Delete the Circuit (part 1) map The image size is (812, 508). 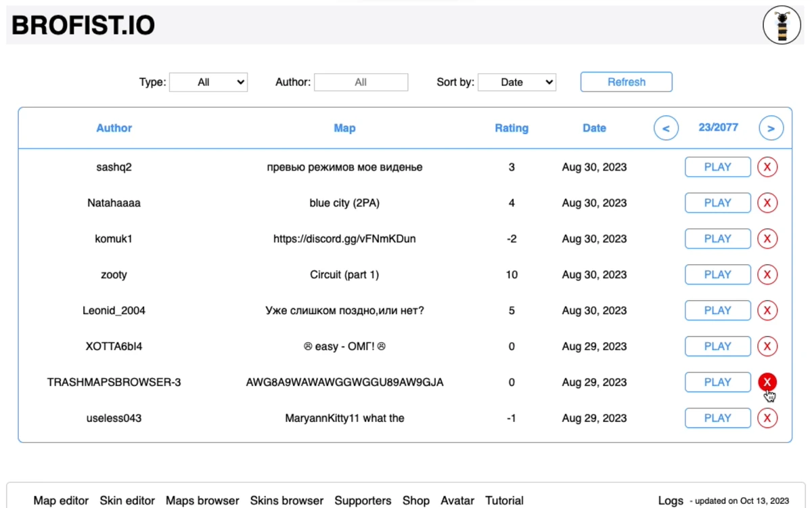tap(767, 275)
